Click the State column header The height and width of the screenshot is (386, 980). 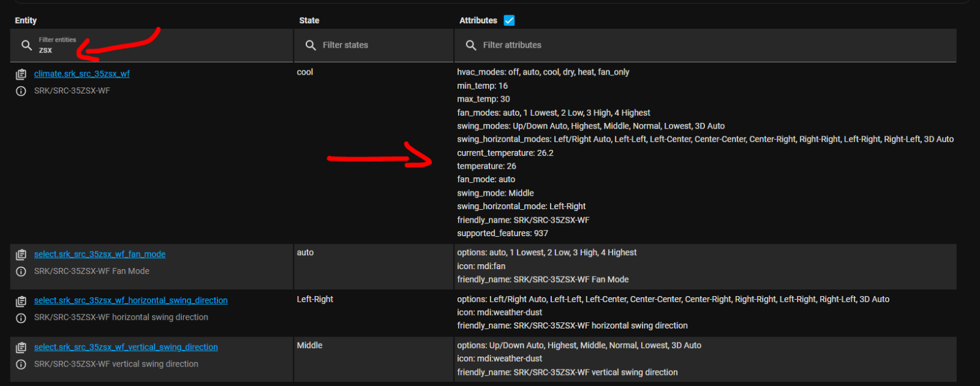click(309, 20)
